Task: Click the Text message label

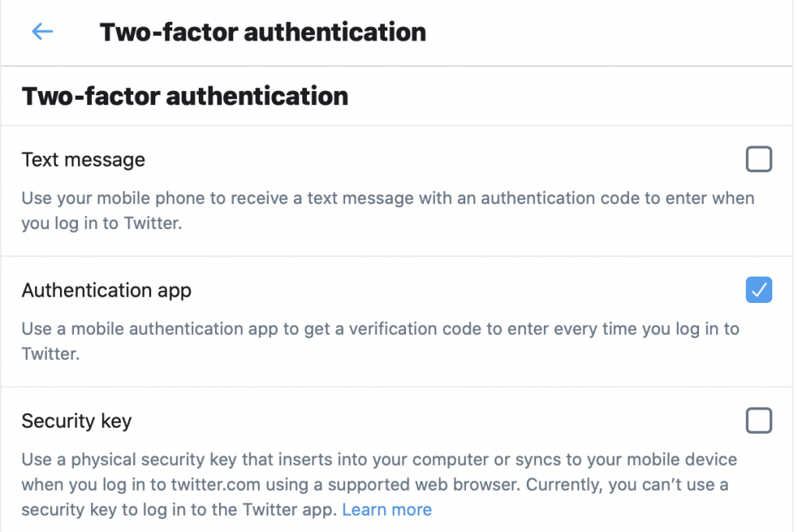Action: [83, 160]
